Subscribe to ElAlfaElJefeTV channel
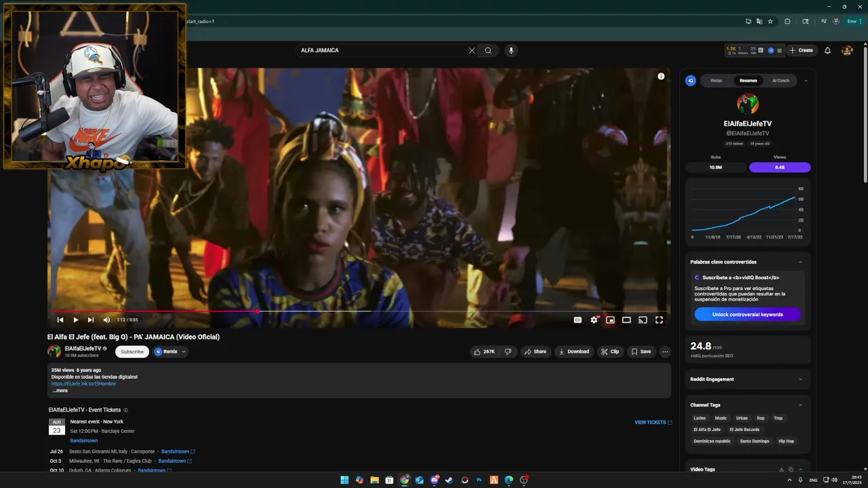 coord(132,352)
